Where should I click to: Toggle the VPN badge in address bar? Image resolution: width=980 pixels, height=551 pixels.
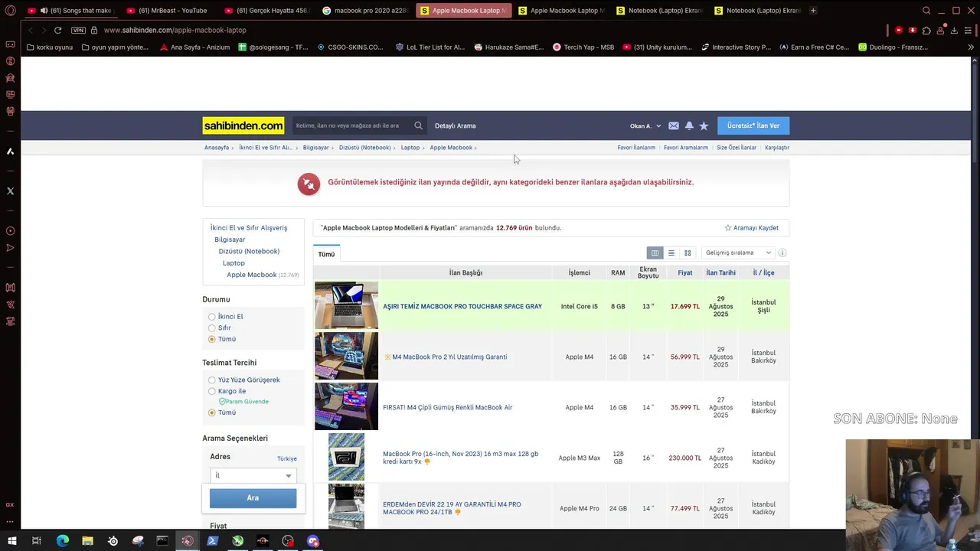tap(78, 30)
